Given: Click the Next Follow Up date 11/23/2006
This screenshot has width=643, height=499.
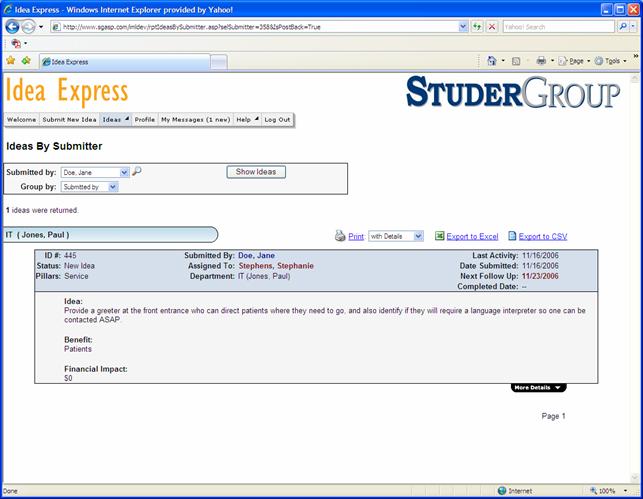Looking at the screenshot, I should click(x=540, y=276).
